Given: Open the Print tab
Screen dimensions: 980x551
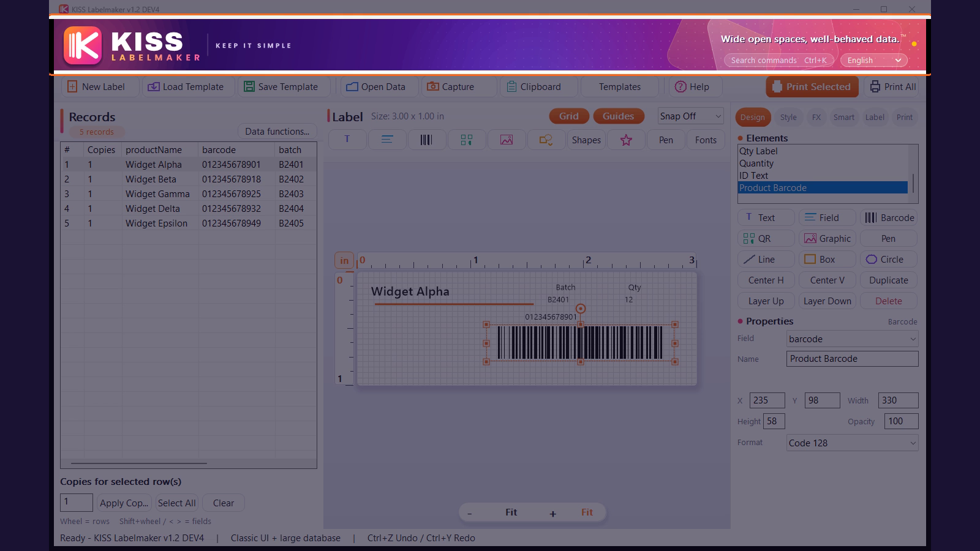Looking at the screenshot, I should (904, 118).
